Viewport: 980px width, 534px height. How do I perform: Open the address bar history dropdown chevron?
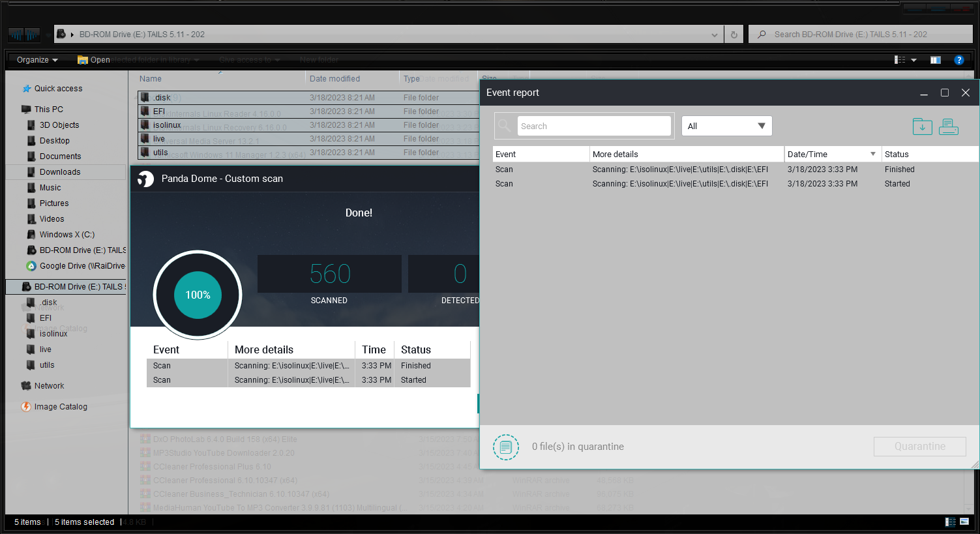tap(715, 35)
